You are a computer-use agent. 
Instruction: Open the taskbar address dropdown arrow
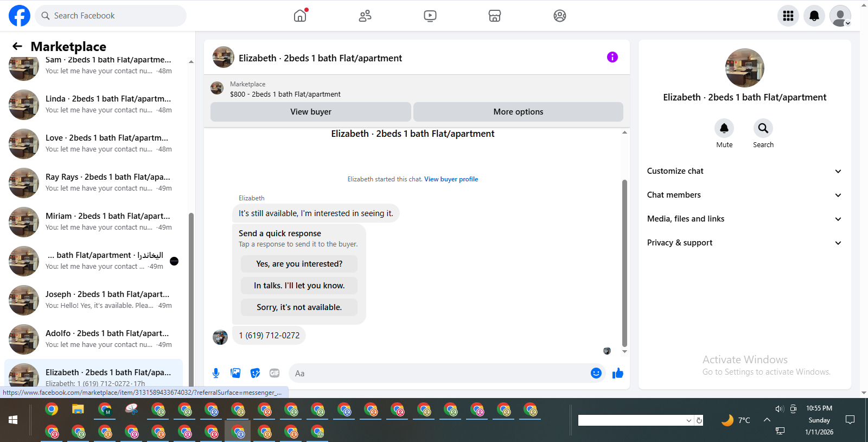pos(688,420)
